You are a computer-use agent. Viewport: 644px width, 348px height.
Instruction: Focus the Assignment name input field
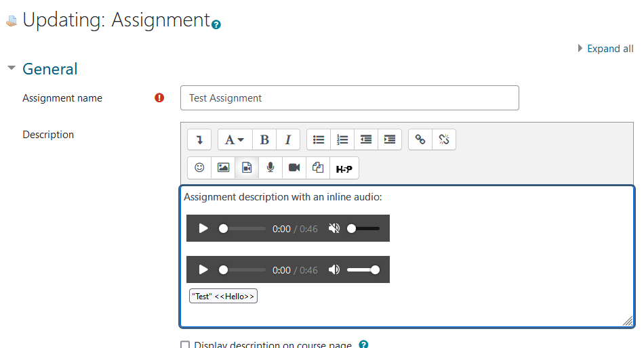click(x=350, y=97)
